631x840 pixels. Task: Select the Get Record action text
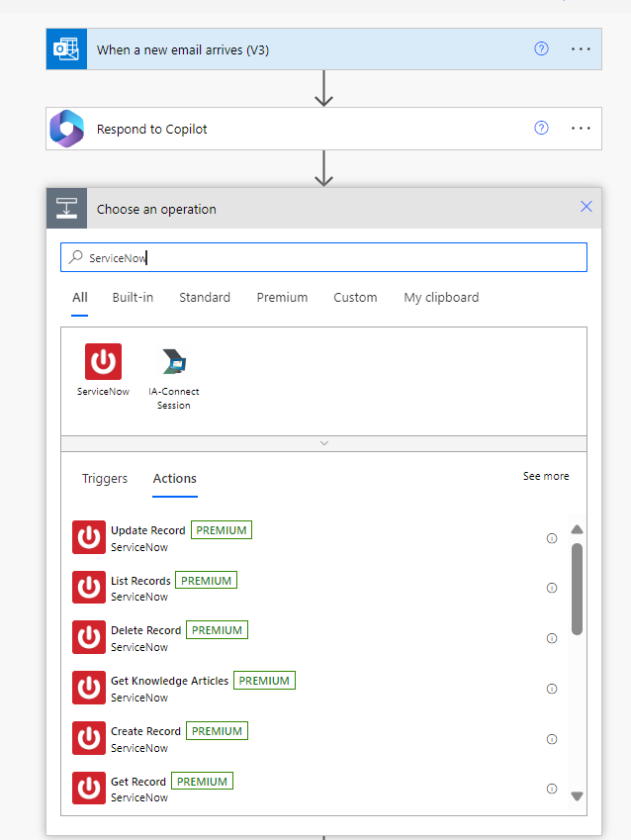[x=138, y=782]
